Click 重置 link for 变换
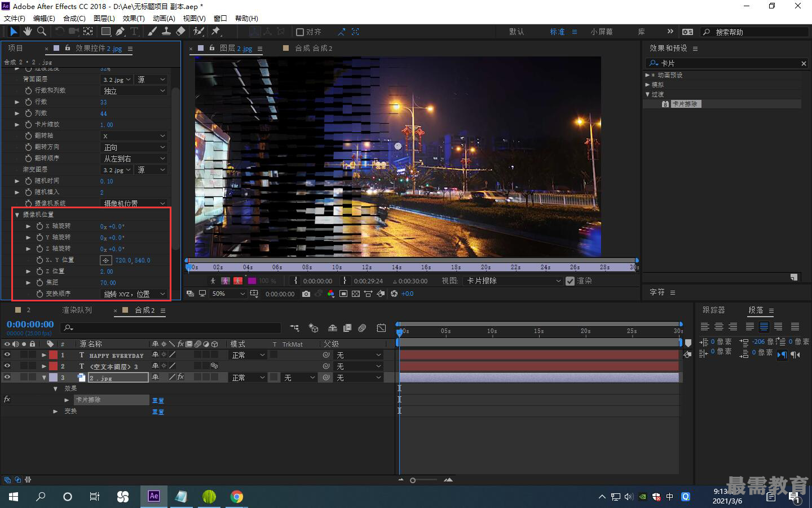Screen dimensions: 812x508 [158, 412]
